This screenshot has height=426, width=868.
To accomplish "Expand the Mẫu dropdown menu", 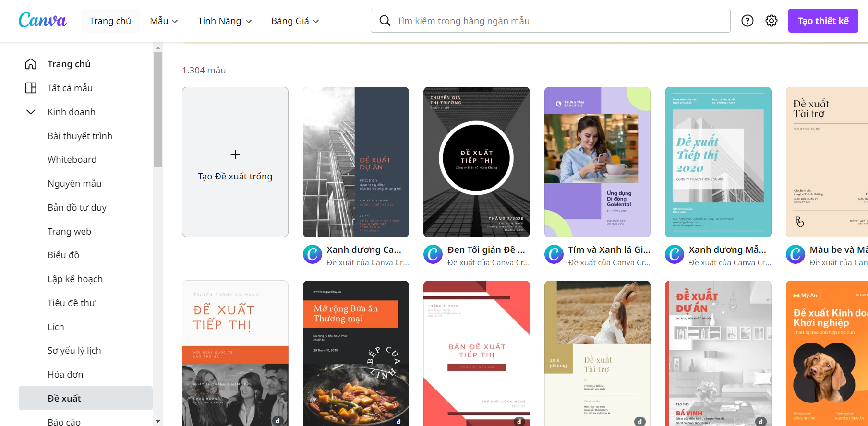I will (x=164, y=21).
